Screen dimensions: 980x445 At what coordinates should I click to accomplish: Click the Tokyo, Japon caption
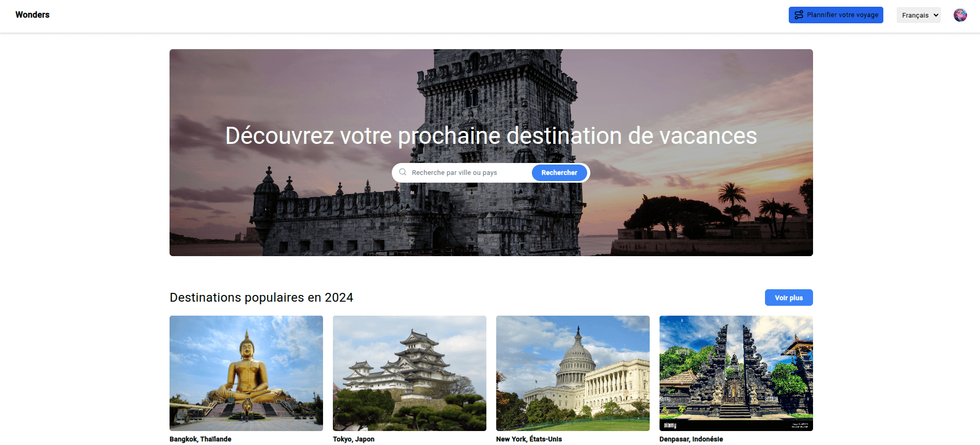354,439
